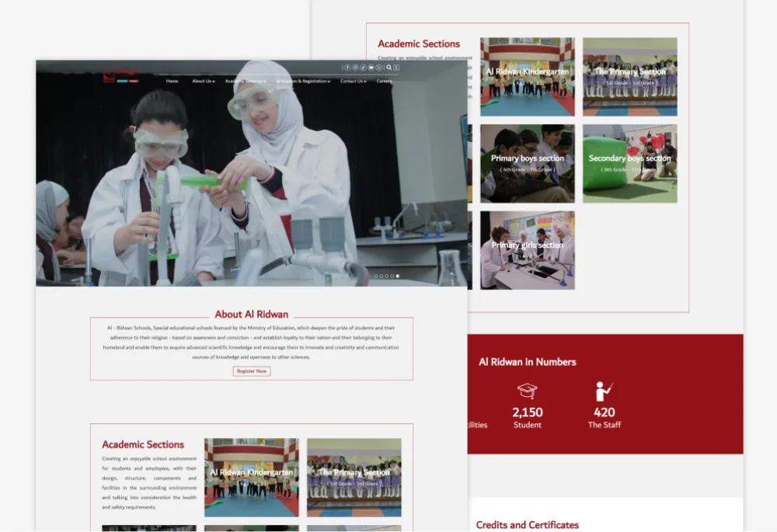777x532 pixels.
Task: Expand the Admission & Registration dropdown
Action: pos(303,81)
